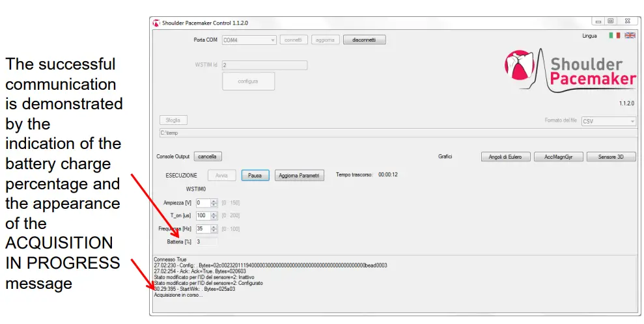The height and width of the screenshot is (324, 644).
Task: Open Angoli di Eulero graph
Action: coord(505,157)
